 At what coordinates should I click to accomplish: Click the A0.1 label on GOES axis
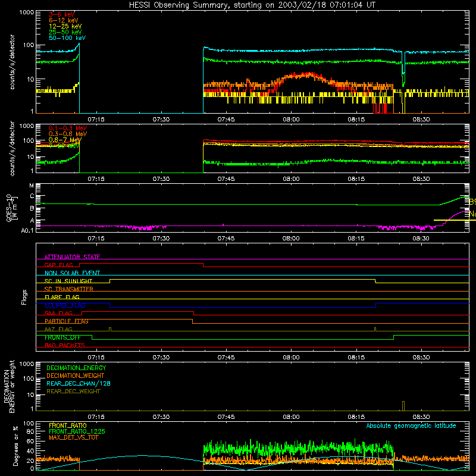(x=27, y=230)
